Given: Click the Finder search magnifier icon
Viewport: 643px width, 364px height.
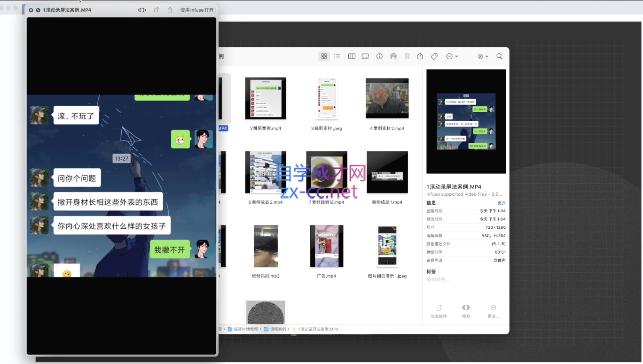Looking at the screenshot, I should (500, 56).
